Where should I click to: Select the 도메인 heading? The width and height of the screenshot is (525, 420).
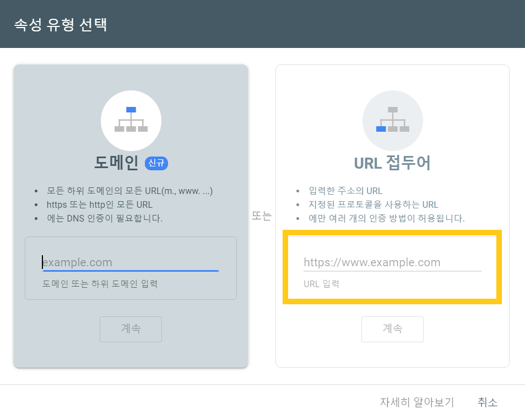click(116, 163)
